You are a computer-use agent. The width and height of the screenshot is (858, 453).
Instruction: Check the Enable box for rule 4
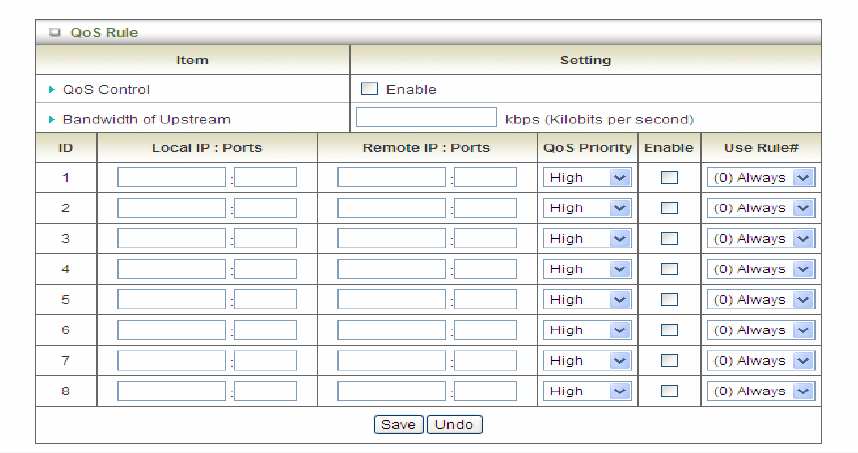coord(669,269)
